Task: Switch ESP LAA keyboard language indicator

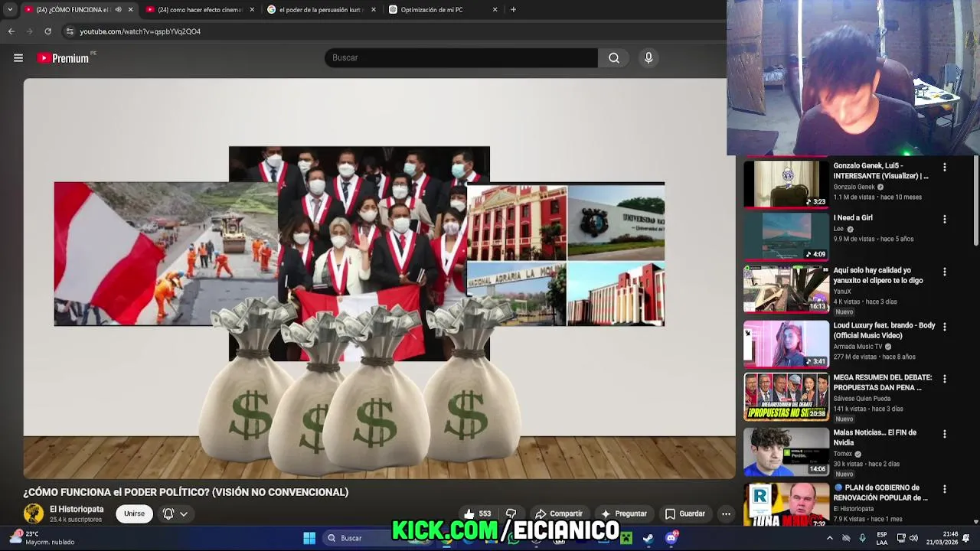Action: [x=882, y=538]
